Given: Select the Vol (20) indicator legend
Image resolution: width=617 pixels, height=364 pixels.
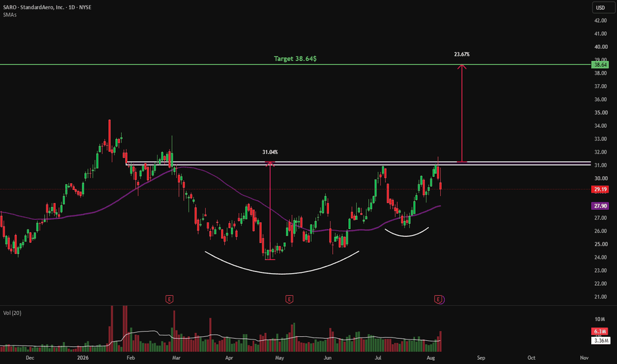Looking at the screenshot, I should click(12, 313).
